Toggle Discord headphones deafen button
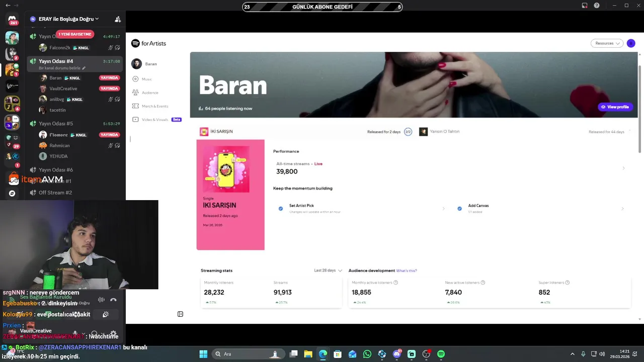This screenshot has width=644, height=362. (94, 333)
